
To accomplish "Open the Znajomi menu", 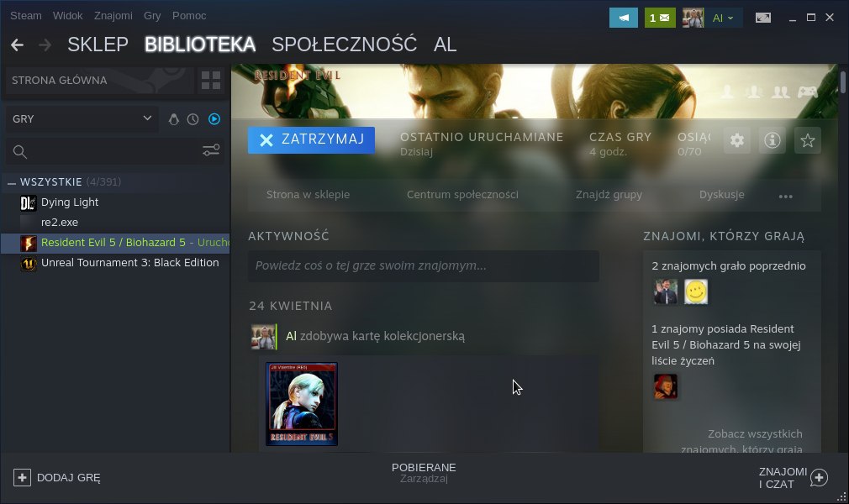I will click(113, 16).
